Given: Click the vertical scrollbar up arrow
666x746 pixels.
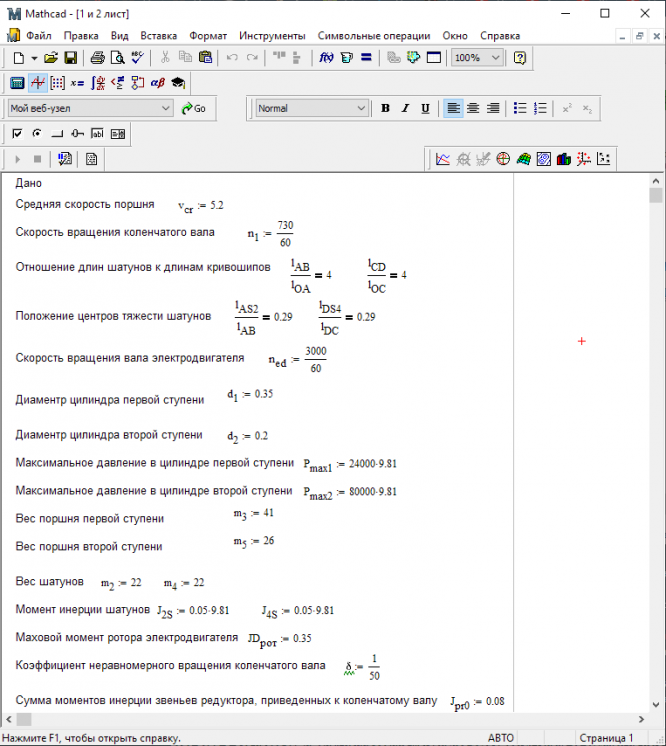Looking at the screenshot, I should (656, 181).
